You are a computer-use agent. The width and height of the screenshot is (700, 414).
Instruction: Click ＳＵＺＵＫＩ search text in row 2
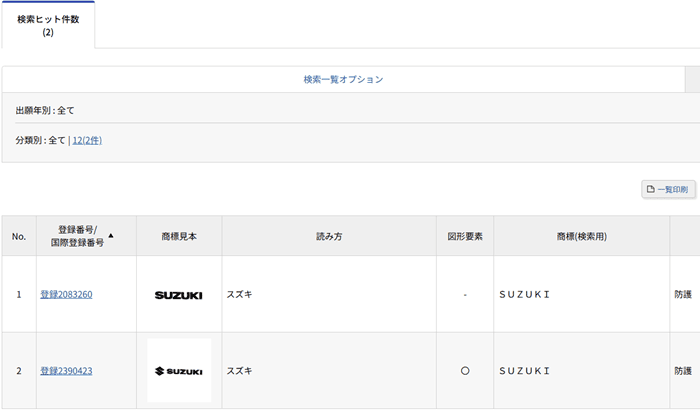525,371
